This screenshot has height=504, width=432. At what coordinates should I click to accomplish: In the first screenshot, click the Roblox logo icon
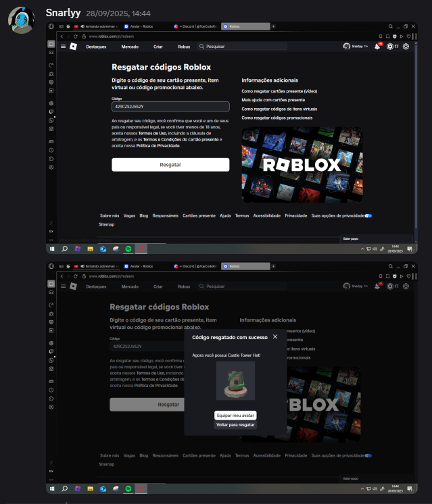73,47
